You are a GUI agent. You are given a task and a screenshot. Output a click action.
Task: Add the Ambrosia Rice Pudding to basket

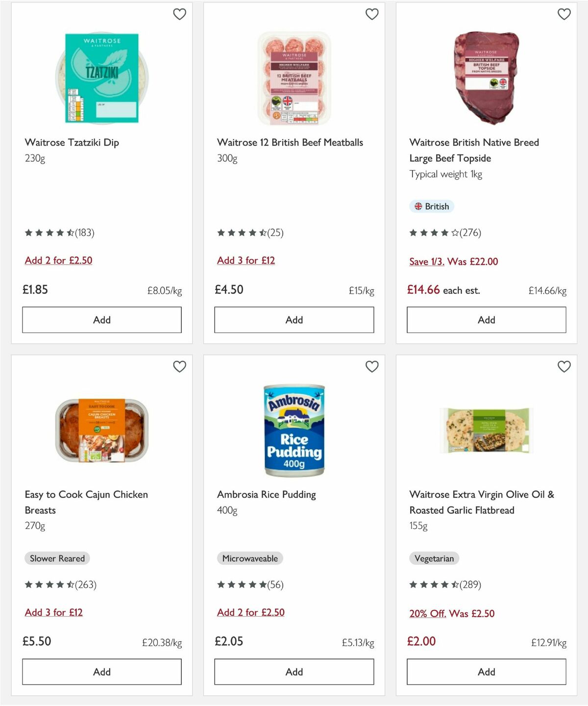click(294, 672)
